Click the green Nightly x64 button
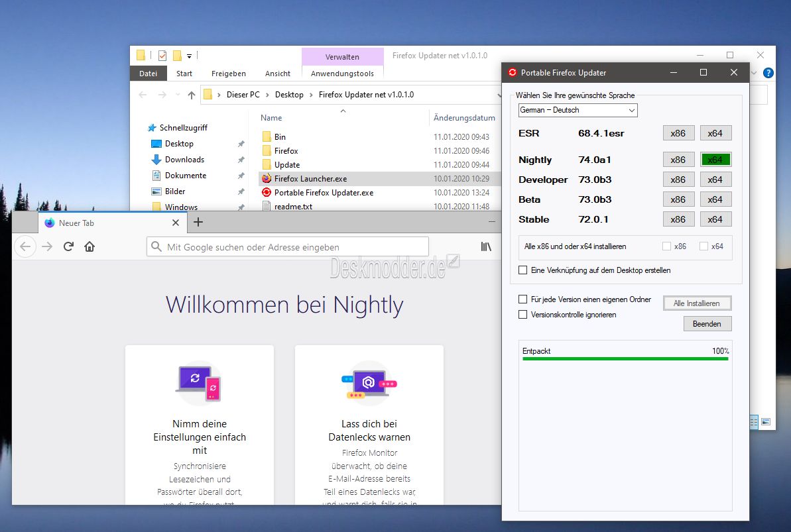This screenshot has width=791, height=532. (x=715, y=160)
